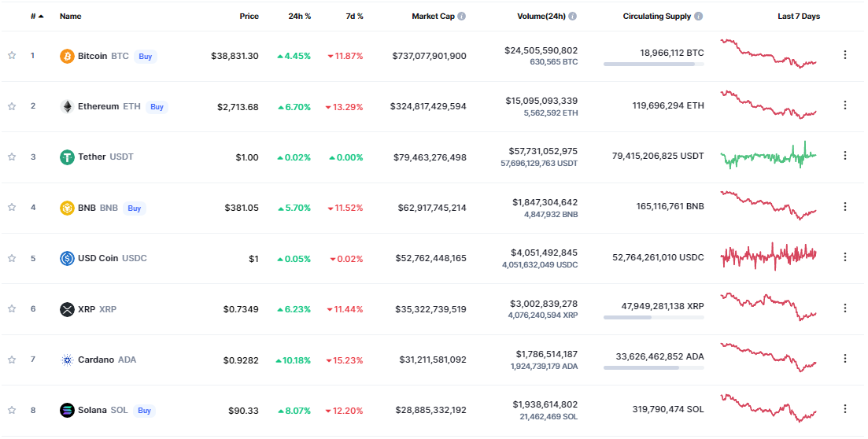The height and width of the screenshot is (439, 868).
Task: Open three-dot menu for Bitcoin row
Action: tap(844, 54)
